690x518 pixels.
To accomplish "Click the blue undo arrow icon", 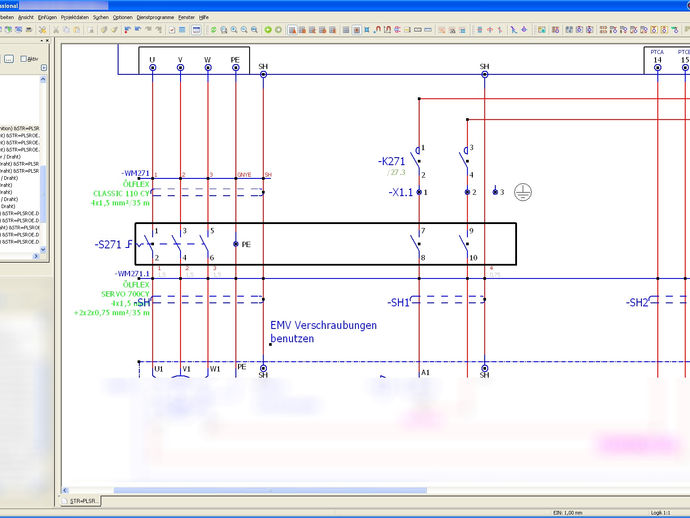I will coord(138,30).
